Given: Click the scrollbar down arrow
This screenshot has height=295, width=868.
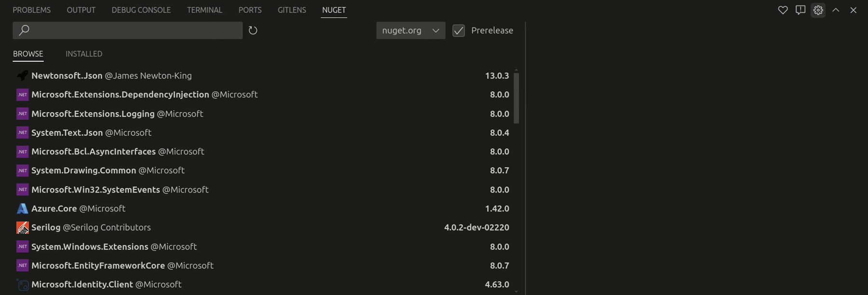Looking at the screenshot, I should pyautogui.click(x=516, y=292).
